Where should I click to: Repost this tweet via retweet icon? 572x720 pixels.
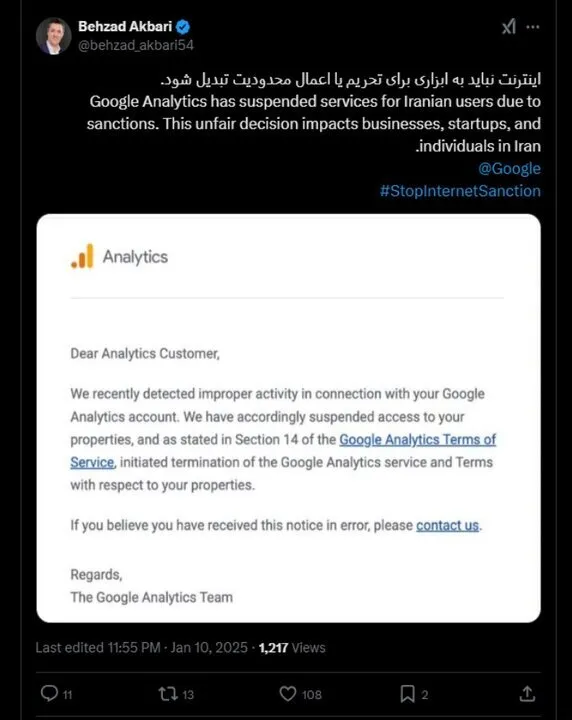pyautogui.click(x=168, y=693)
